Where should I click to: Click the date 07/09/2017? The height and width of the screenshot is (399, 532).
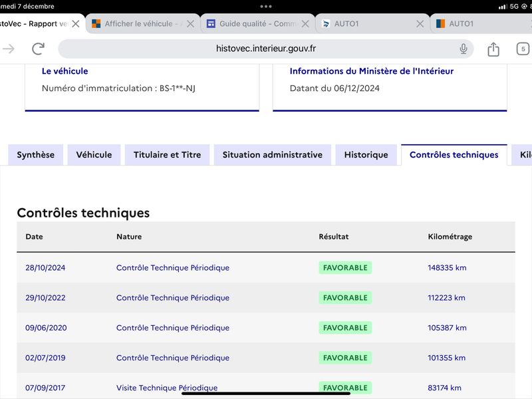point(46,388)
